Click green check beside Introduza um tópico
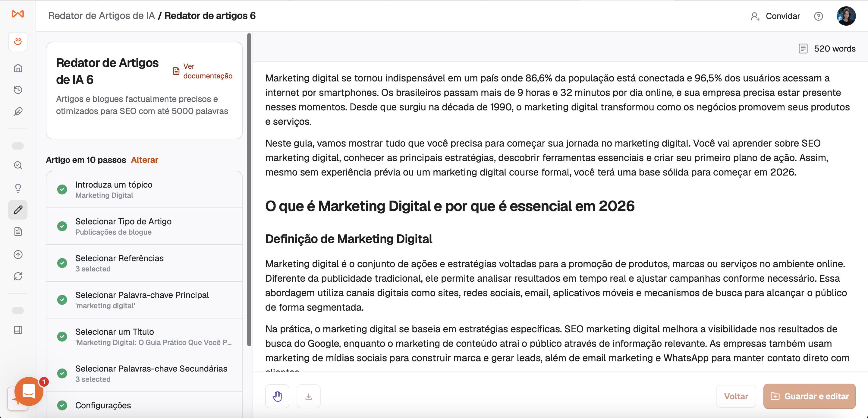Viewport: 868px width, 418px height. pos(62,189)
